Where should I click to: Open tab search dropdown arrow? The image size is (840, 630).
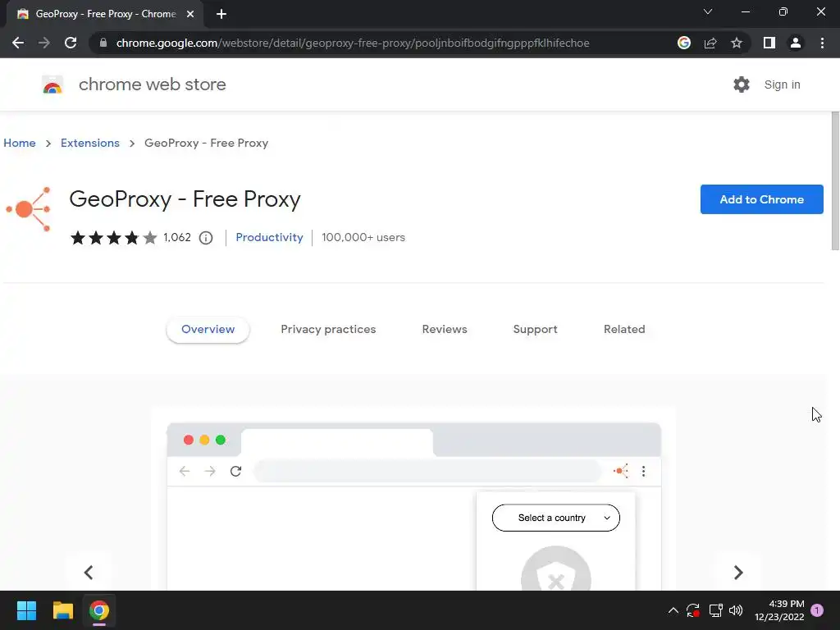click(708, 11)
